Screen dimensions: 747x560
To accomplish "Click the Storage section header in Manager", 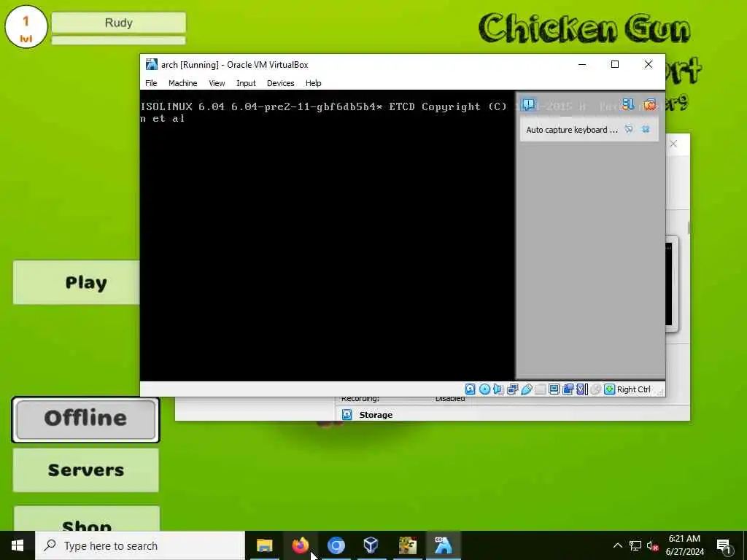I will (376, 415).
